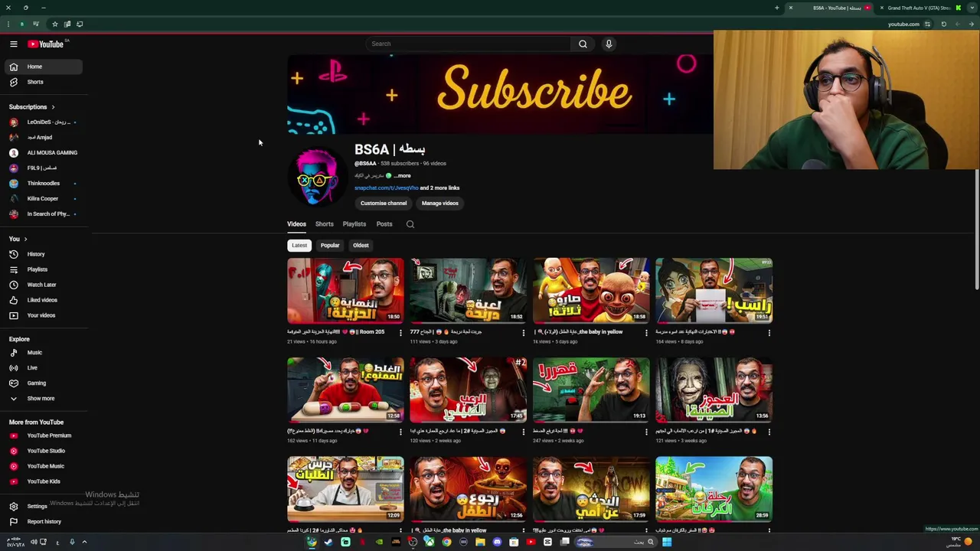Open options for the baby in yellow video
Viewport: 980px width, 551px height.
(646, 332)
